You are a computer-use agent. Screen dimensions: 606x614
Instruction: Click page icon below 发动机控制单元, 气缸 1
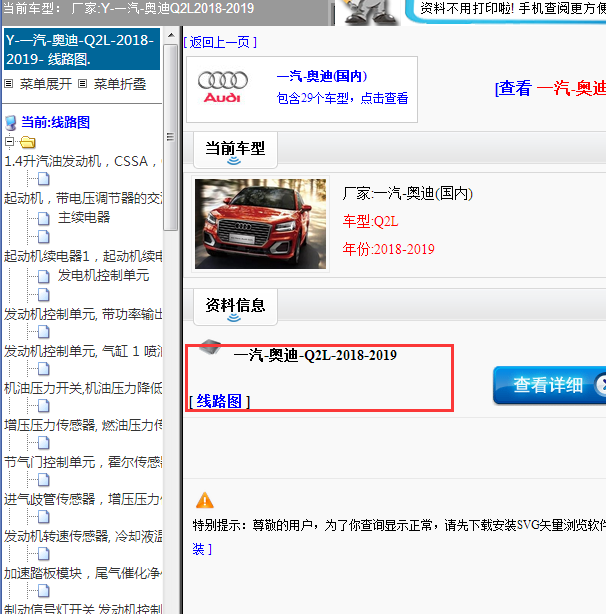pos(43,369)
